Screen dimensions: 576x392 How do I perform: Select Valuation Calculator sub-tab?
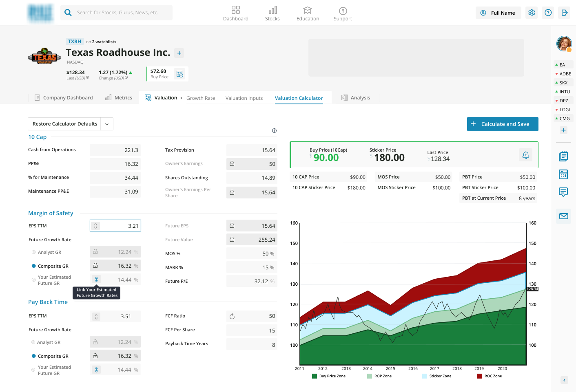point(299,98)
